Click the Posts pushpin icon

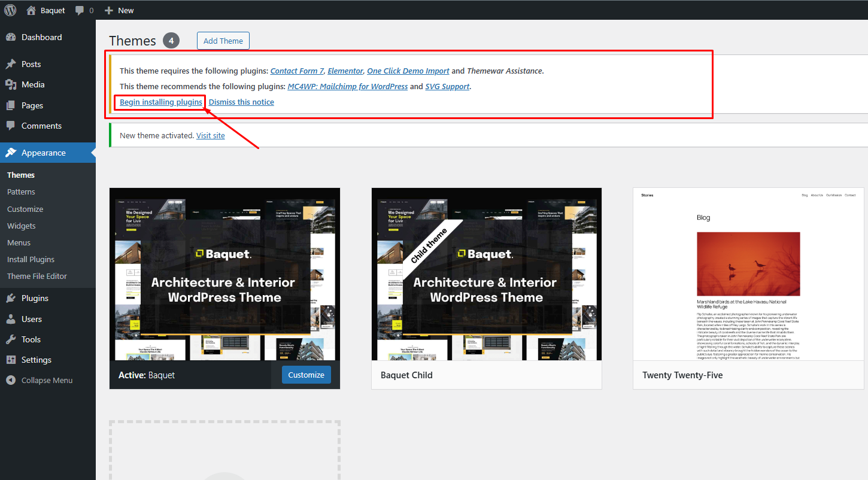pos(11,64)
